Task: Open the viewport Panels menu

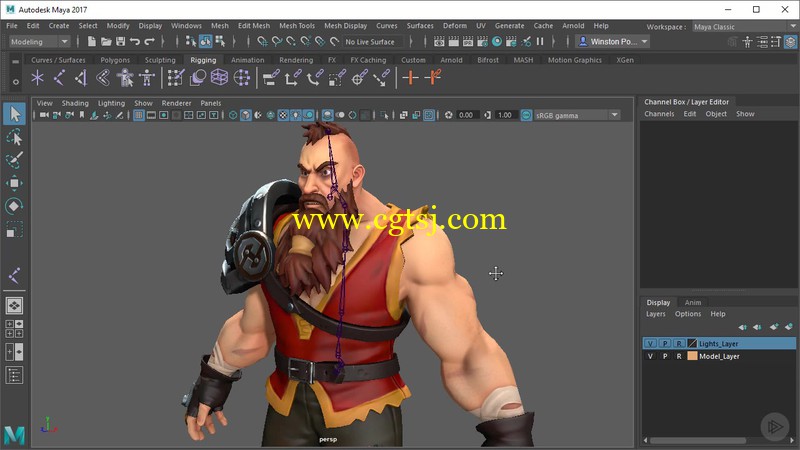Action: (x=211, y=103)
